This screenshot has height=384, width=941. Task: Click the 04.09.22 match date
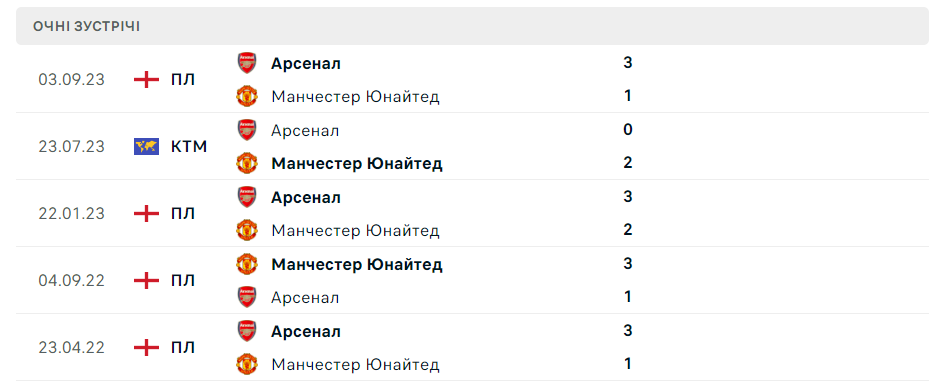(x=71, y=281)
